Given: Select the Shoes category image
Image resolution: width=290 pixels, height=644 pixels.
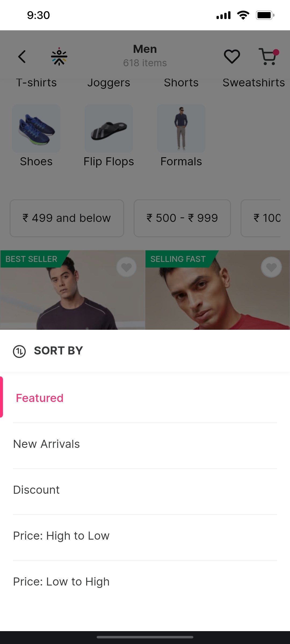Looking at the screenshot, I should (x=36, y=129).
